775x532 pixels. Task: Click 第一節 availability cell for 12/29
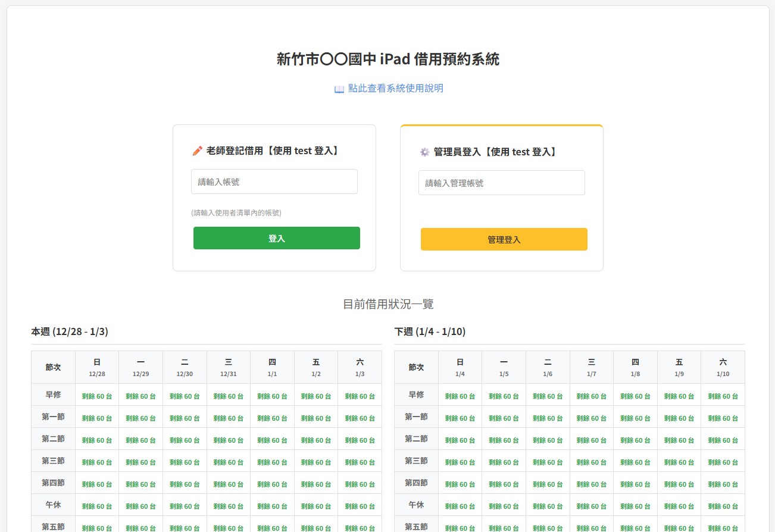coord(141,418)
